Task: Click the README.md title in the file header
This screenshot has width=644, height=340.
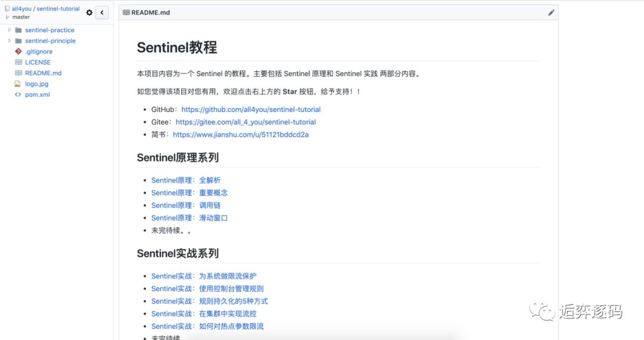Action: coord(150,13)
